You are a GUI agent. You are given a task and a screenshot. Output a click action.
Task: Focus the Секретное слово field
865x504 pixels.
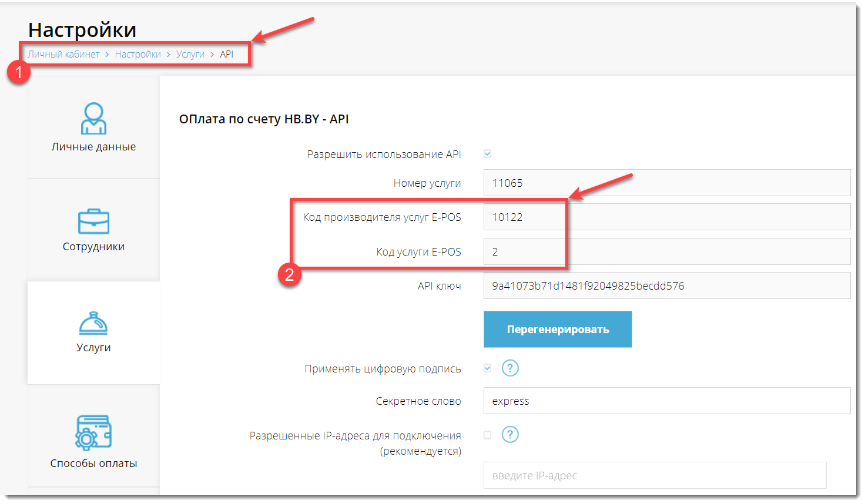667,401
